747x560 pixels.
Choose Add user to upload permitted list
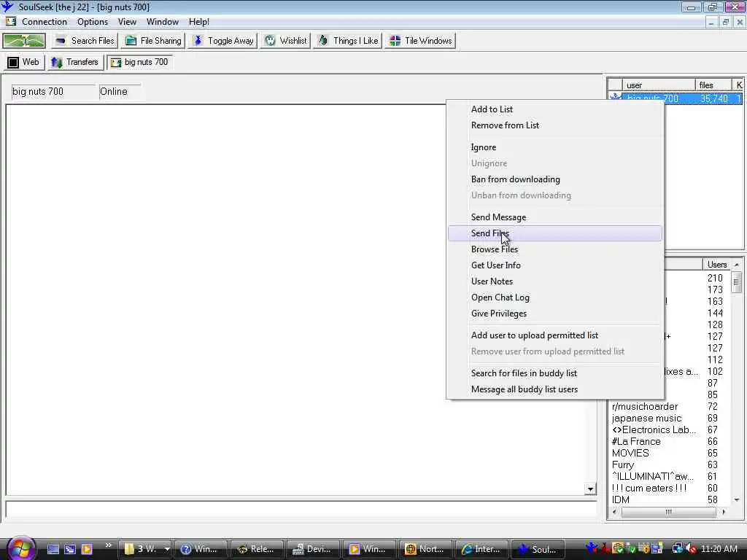pyautogui.click(x=555, y=335)
